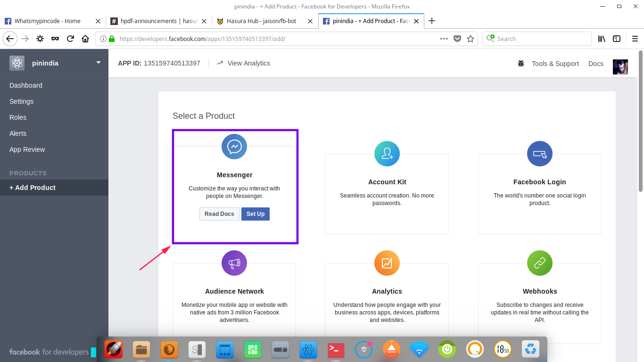Click the Messenger product icon
This screenshot has width=644, height=362.
pyautogui.click(x=234, y=147)
